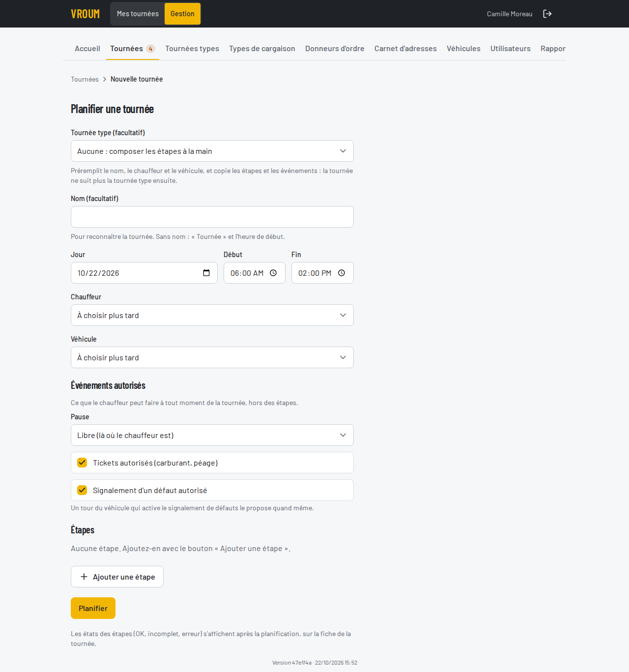
Task: Expand the Pause dropdown
Action: coord(212,435)
